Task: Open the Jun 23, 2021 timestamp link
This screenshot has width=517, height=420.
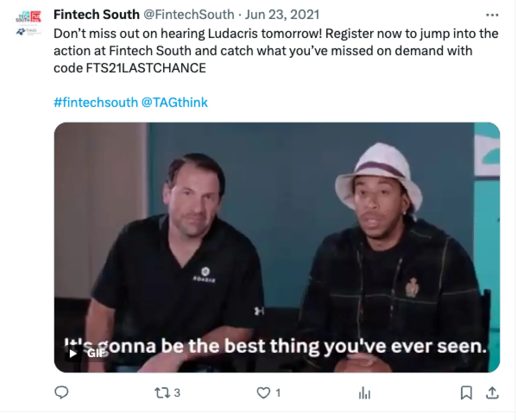Action: pyautogui.click(x=282, y=14)
